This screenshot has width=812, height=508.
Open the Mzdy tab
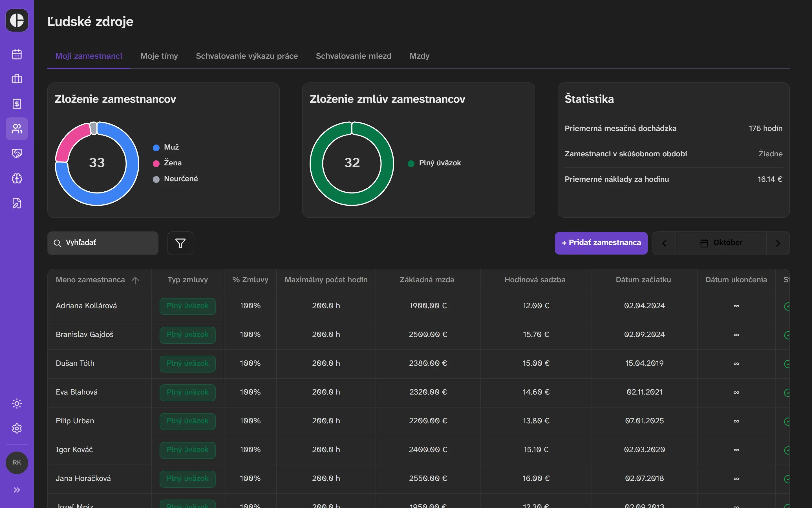tap(420, 56)
